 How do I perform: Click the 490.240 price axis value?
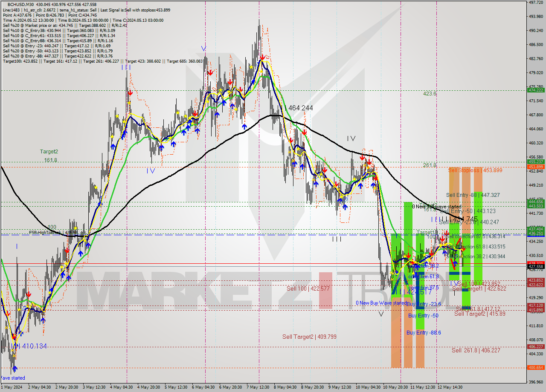tap(536, 31)
